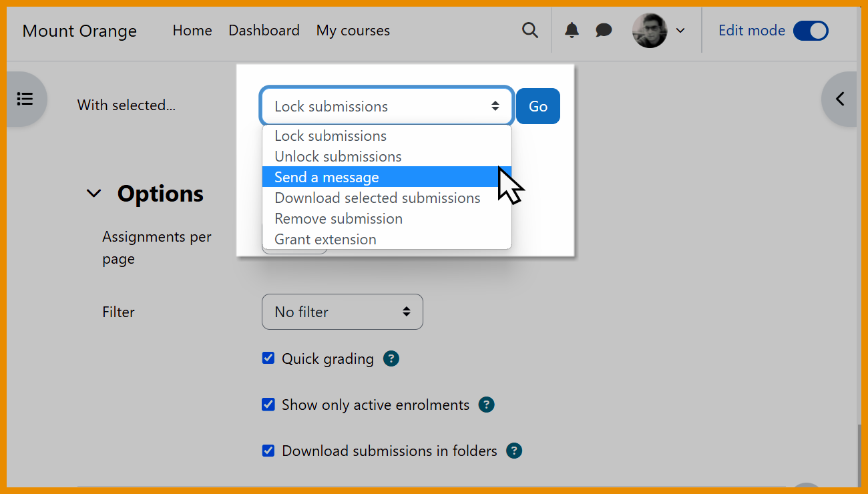Disable Show only active enrolments
The image size is (868, 494).
268,404
